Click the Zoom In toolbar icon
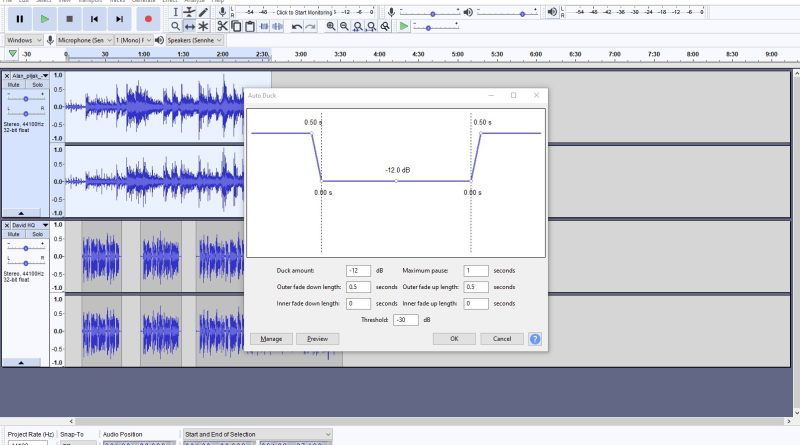The image size is (800, 445). [331, 26]
